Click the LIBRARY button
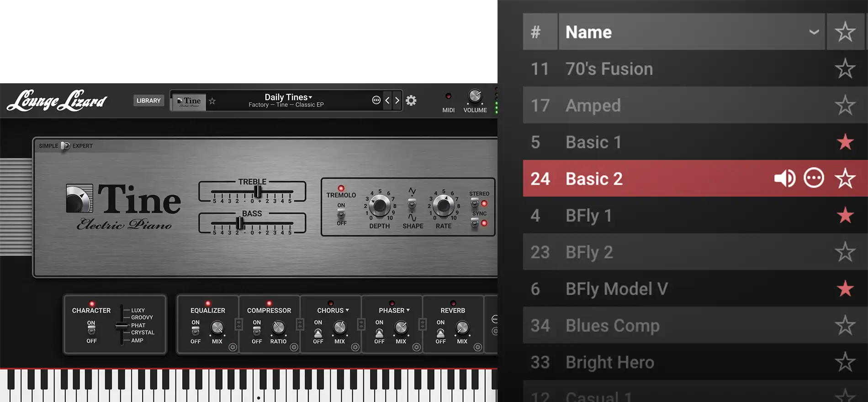Image resolution: width=868 pixels, height=402 pixels. [x=148, y=101]
